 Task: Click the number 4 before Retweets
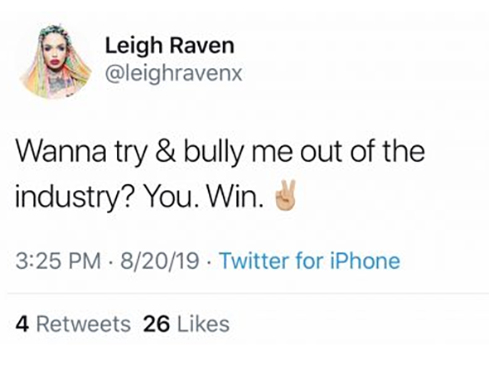[22, 324]
